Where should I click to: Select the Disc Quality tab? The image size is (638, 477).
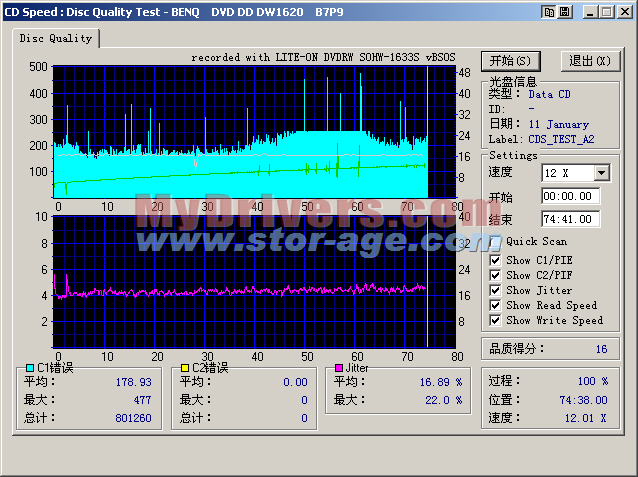pos(56,38)
